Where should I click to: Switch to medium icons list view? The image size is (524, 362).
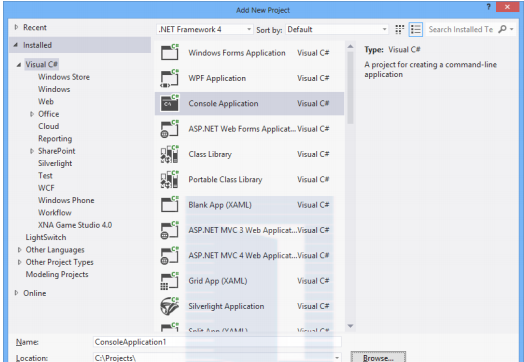click(416, 29)
